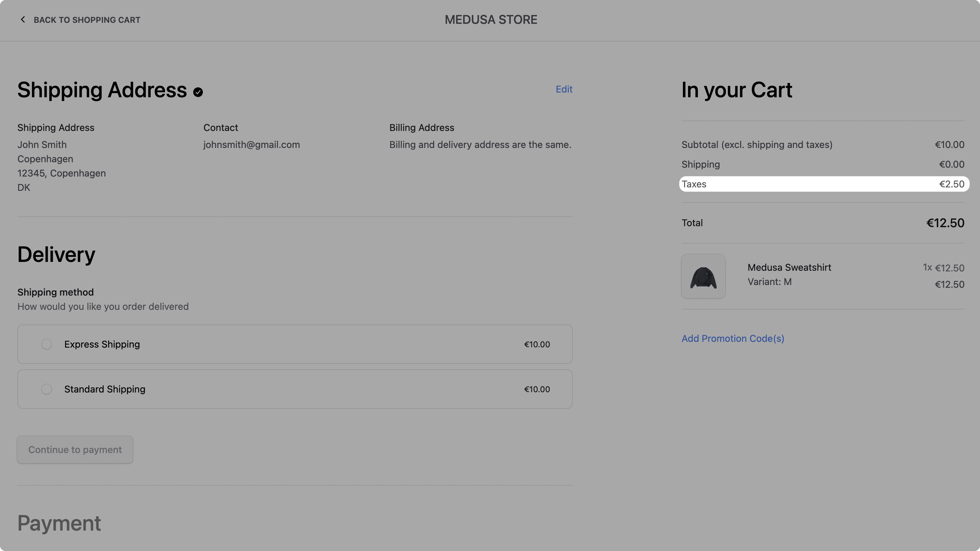The width and height of the screenshot is (980, 551).
Task: Click the Standard Shipping option card
Action: (294, 389)
